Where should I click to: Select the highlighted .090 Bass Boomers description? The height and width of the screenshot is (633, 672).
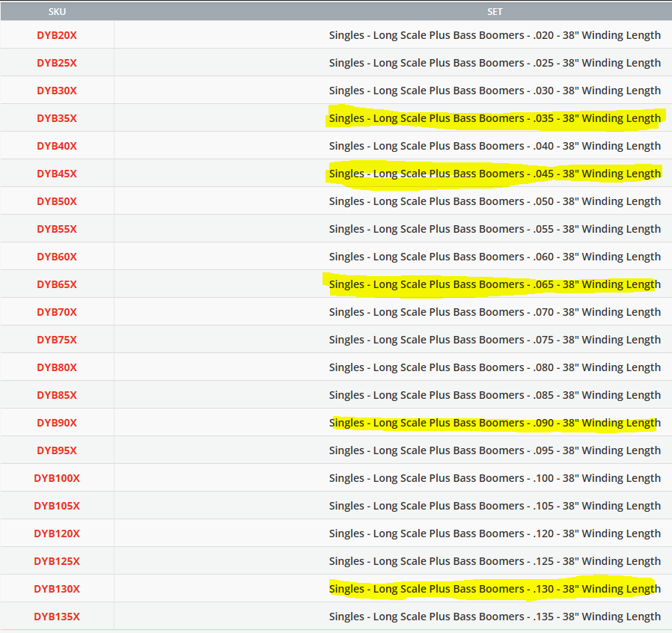[495, 423]
